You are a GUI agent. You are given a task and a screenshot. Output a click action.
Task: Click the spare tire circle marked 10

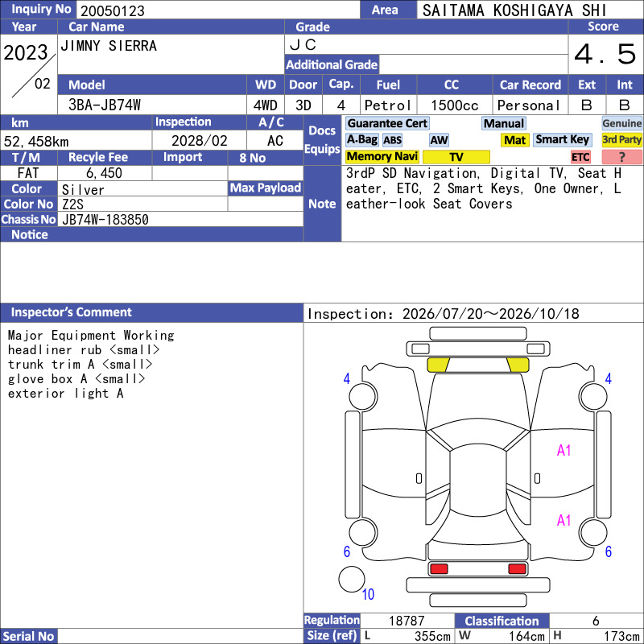pyautogui.click(x=352, y=579)
